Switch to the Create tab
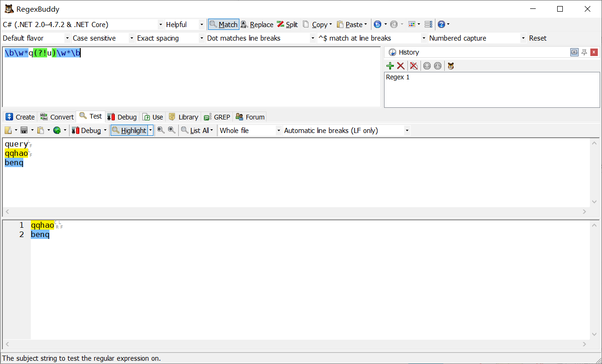Viewport: 602px width, 364px height. click(20, 117)
